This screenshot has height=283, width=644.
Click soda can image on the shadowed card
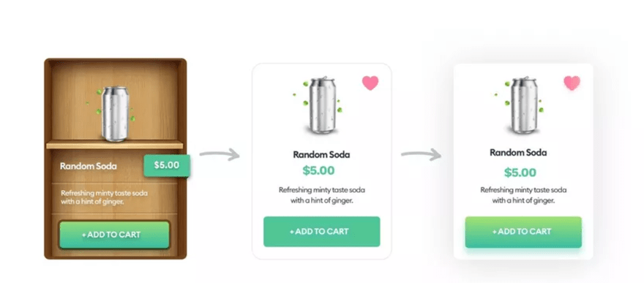(x=524, y=105)
